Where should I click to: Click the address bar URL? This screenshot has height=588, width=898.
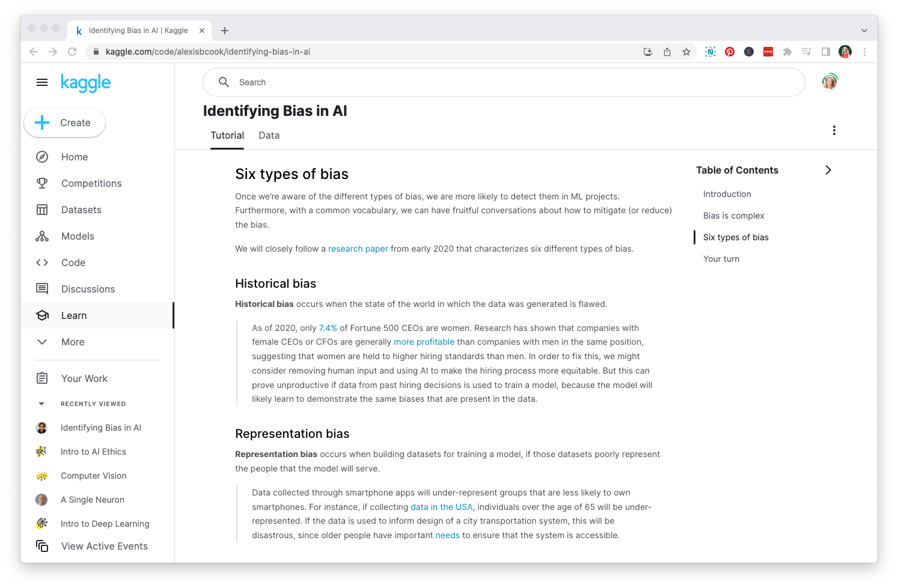208,52
